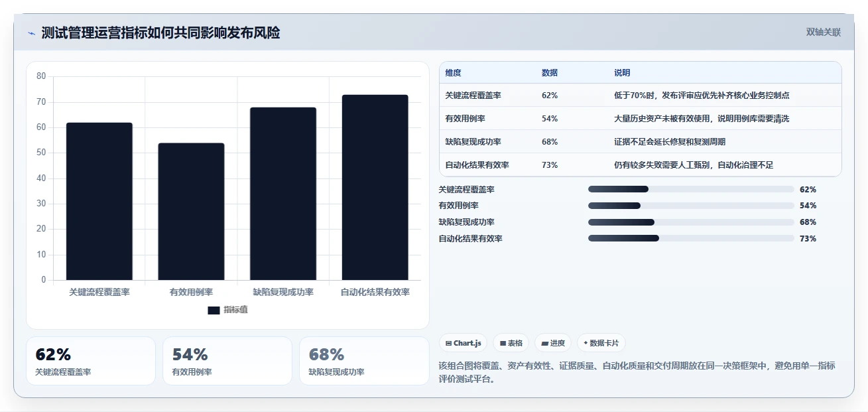Click the note starting 大量历史资产
The height and width of the screenshot is (412, 868).
tap(702, 118)
